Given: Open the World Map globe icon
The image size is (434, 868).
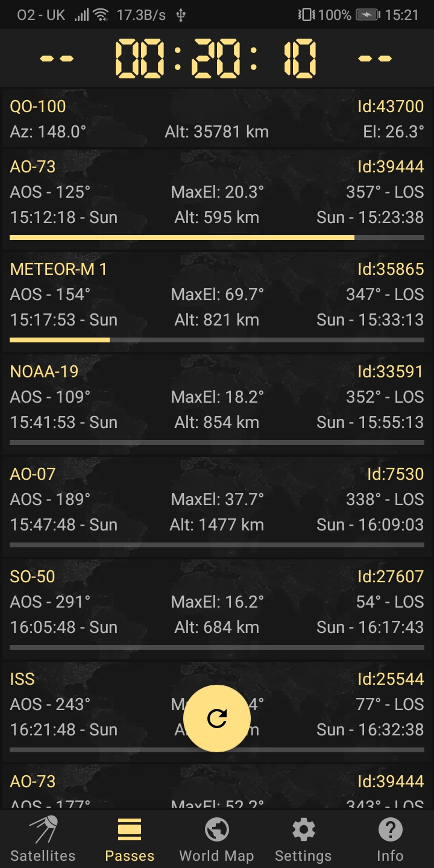Looking at the screenshot, I should (x=216, y=829).
